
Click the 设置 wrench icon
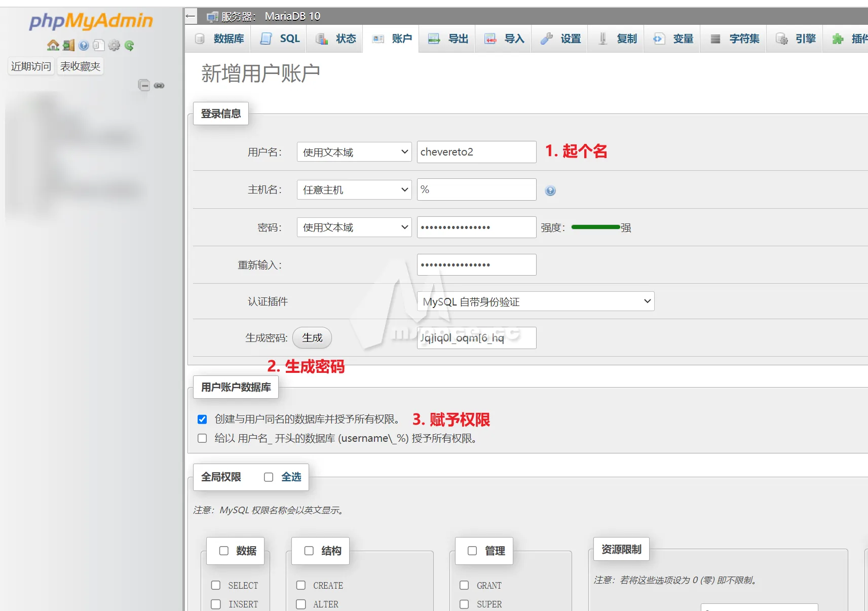546,39
